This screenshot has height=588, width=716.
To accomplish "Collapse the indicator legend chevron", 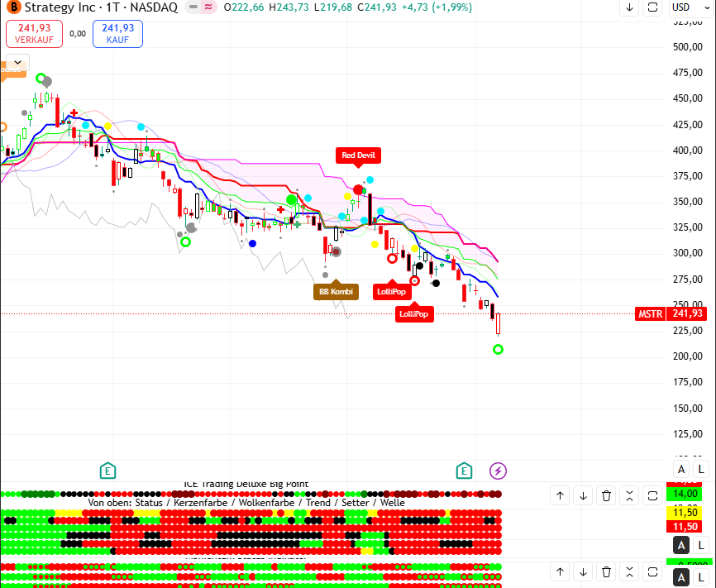I will [17, 63].
